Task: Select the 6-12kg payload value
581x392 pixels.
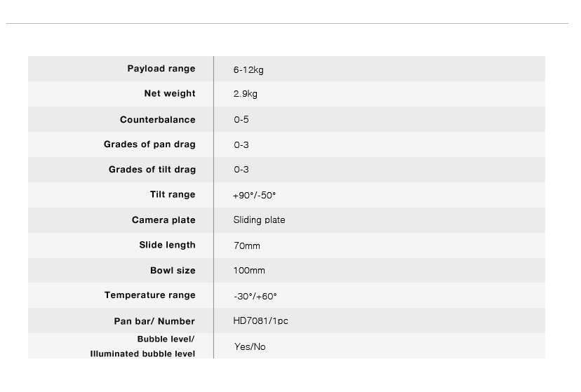Action: coord(248,70)
